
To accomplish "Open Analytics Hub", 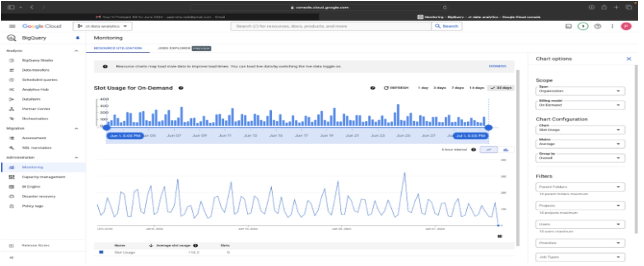I will coord(35,89).
